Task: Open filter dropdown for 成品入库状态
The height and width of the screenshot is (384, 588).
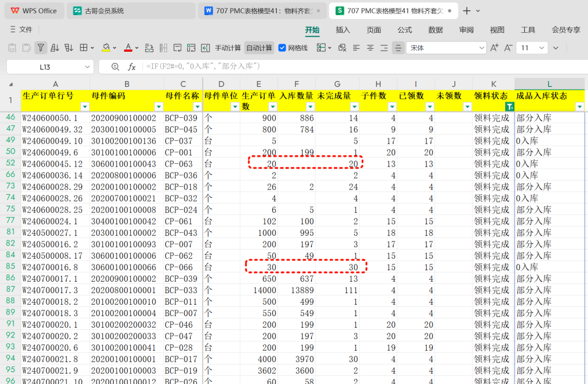Action: point(580,107)
